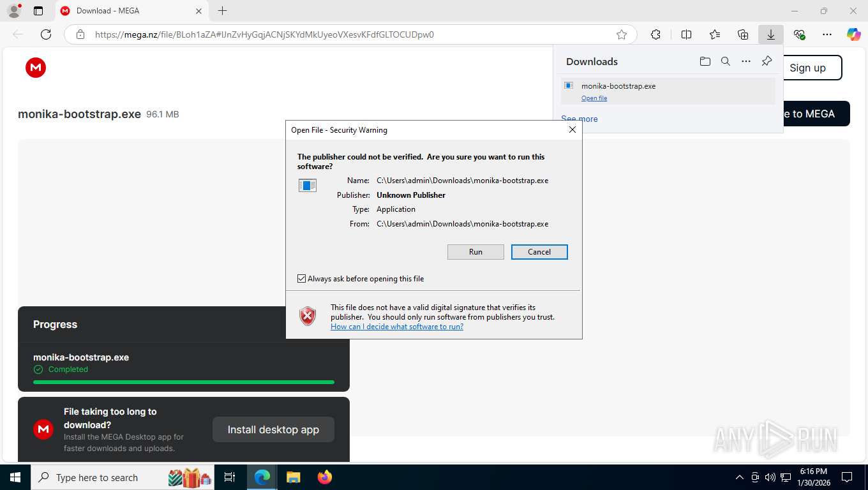The height and width of the screenshot is (490, 868).
Task: Click the 96.1 MB file size text
Action: click(163, 114)
